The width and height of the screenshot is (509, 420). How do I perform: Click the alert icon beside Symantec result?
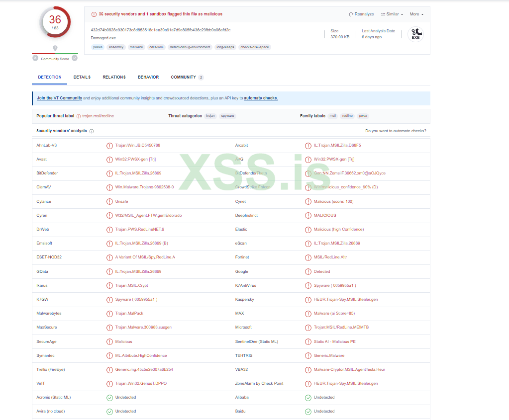(x=110, y=356)
